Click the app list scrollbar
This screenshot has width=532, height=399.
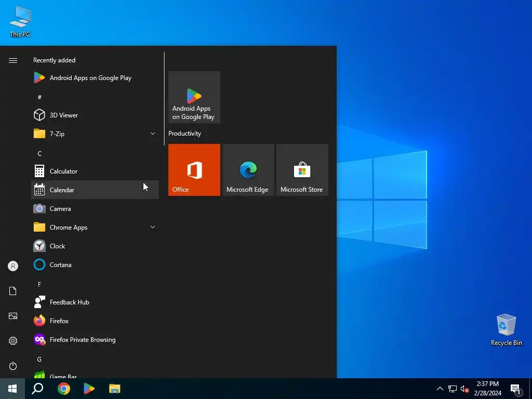(164, 98)
